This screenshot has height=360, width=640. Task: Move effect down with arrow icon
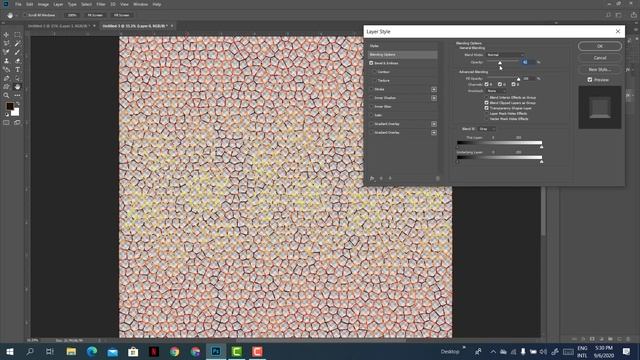point(390,178)
